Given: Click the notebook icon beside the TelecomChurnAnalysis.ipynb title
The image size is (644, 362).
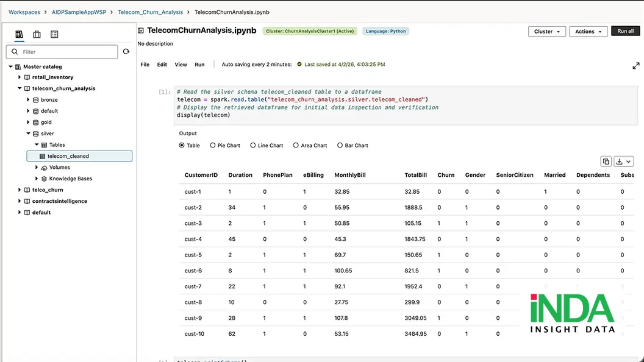Looking at the screenshot, I should point(141,30).
